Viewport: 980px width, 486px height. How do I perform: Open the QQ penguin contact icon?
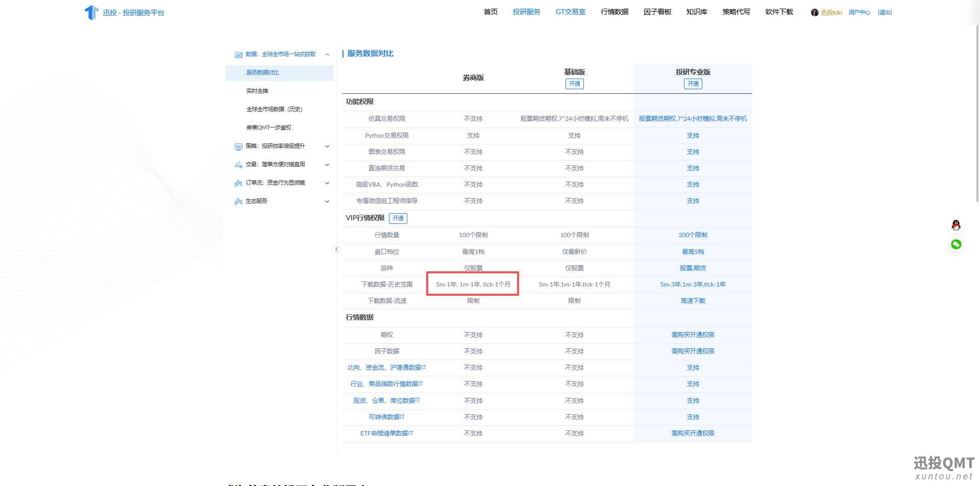[956, 225]
